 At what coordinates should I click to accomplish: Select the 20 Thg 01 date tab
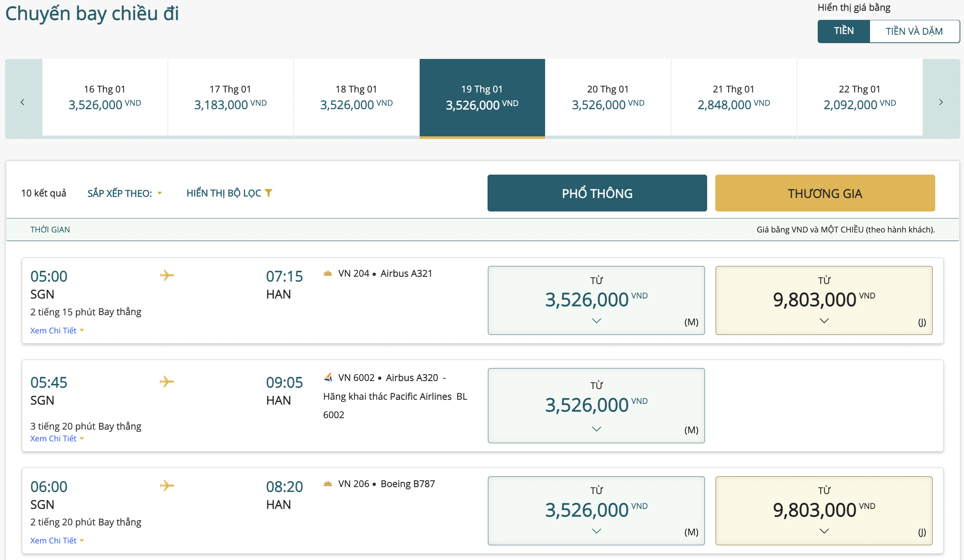pyautogui.click(x=608, y=98)
